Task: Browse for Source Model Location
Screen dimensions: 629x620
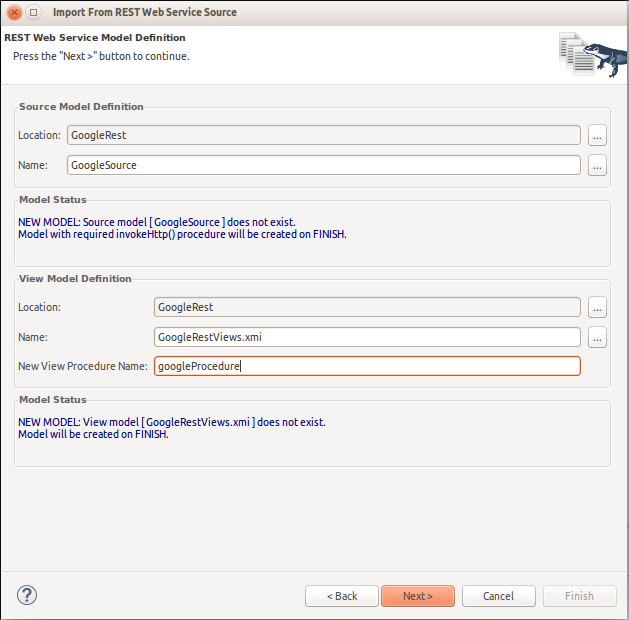Action: [597, 135]
